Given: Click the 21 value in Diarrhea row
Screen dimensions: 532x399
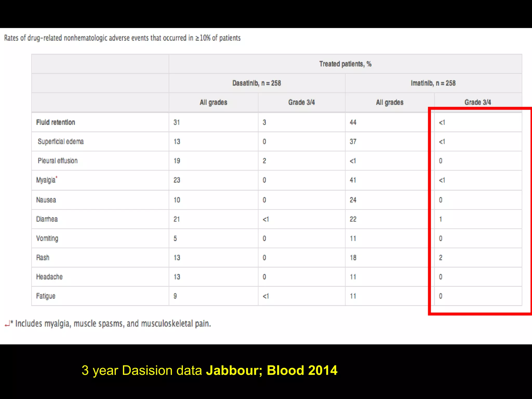Looking at the screenshot, I should point(177,219).
